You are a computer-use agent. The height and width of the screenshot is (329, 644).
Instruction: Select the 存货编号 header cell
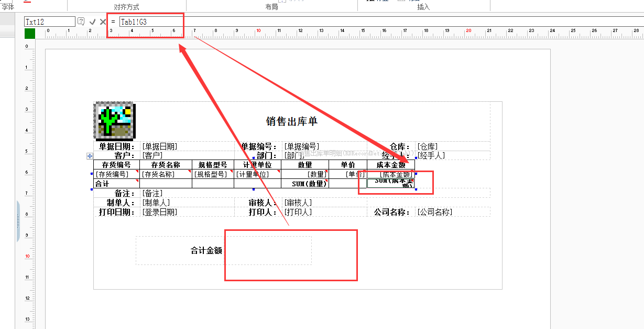117,165
